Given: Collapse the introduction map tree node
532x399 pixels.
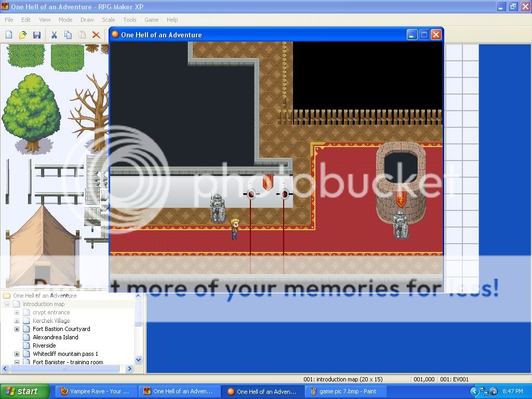Looking at the screenshot, I should click(x=7, y=304).
